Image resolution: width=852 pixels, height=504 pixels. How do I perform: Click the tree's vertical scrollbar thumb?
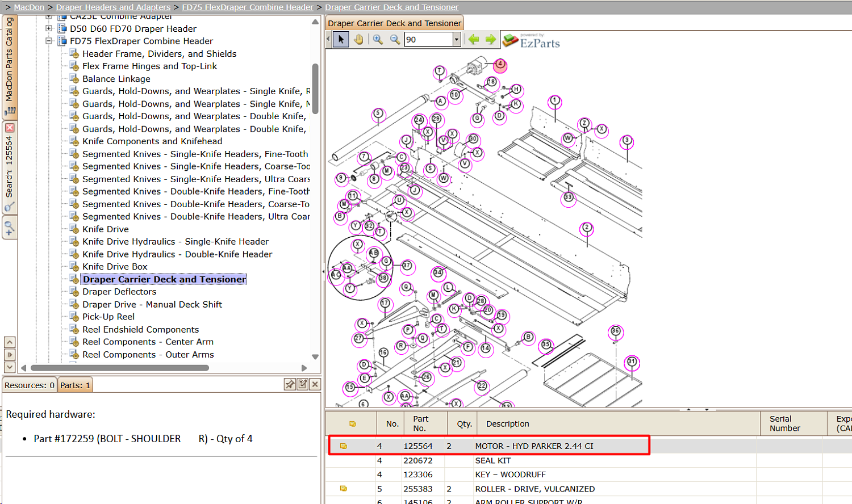click(x=315, y=89)
